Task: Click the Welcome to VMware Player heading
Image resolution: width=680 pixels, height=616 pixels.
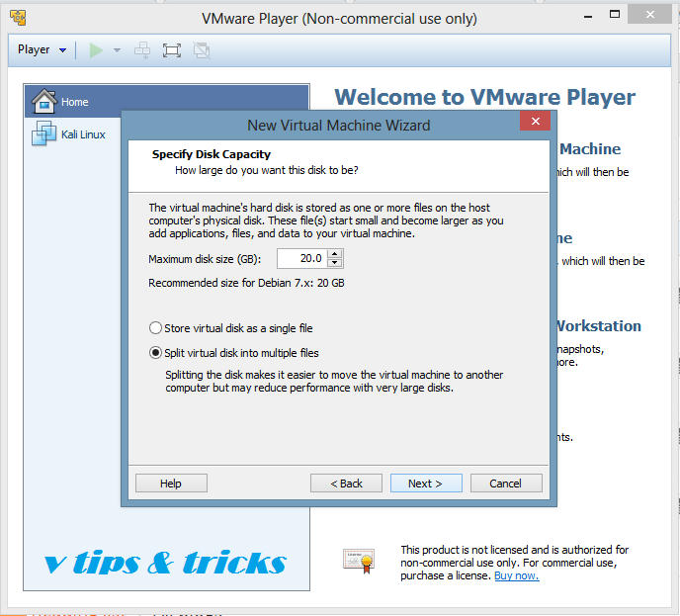Action: point(485,97)
